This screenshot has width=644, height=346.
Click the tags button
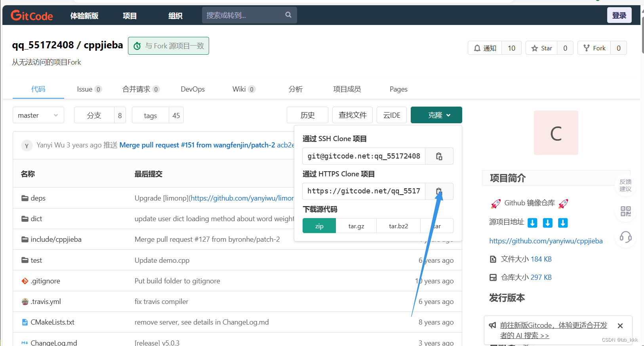pos(151,115)
